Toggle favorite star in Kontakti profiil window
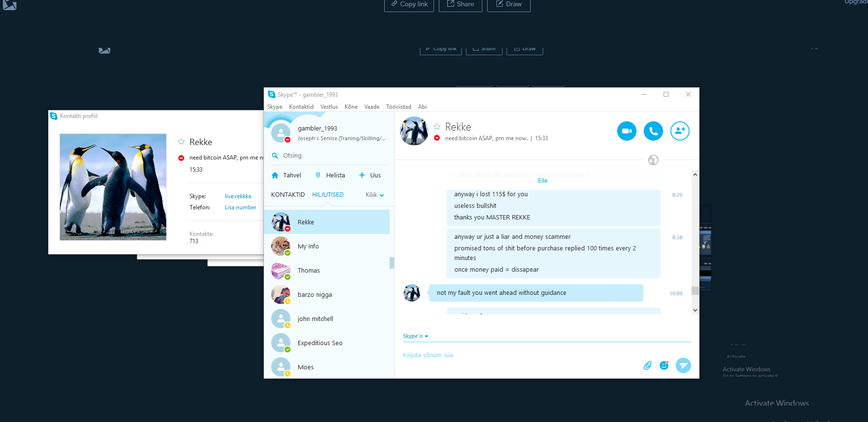This screenshot has width=868, height=422. tap(181, 142)
